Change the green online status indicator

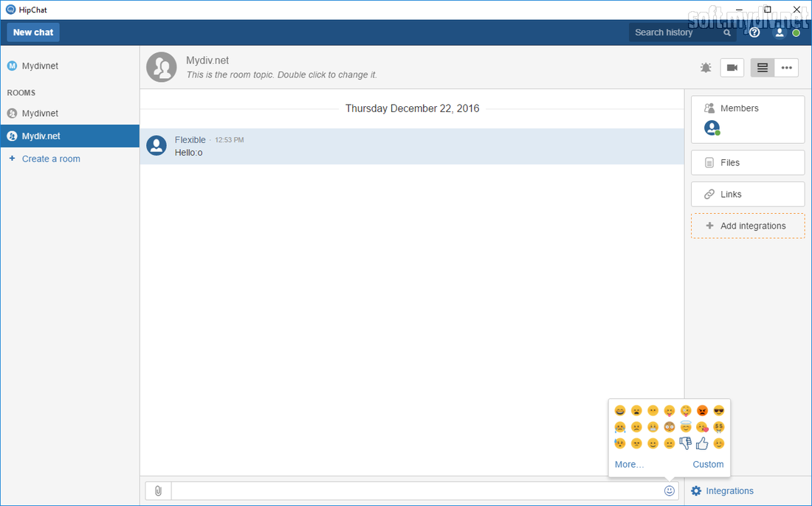click(796, 32)
